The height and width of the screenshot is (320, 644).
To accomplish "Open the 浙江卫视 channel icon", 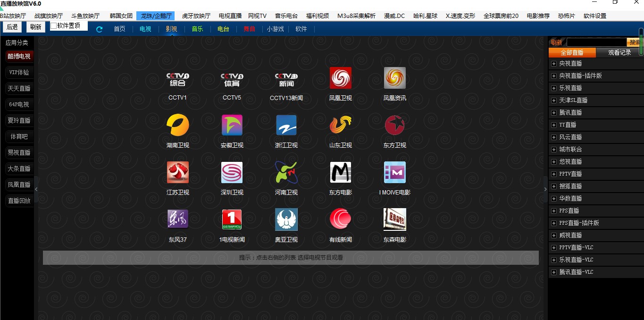I will [286, 126].
